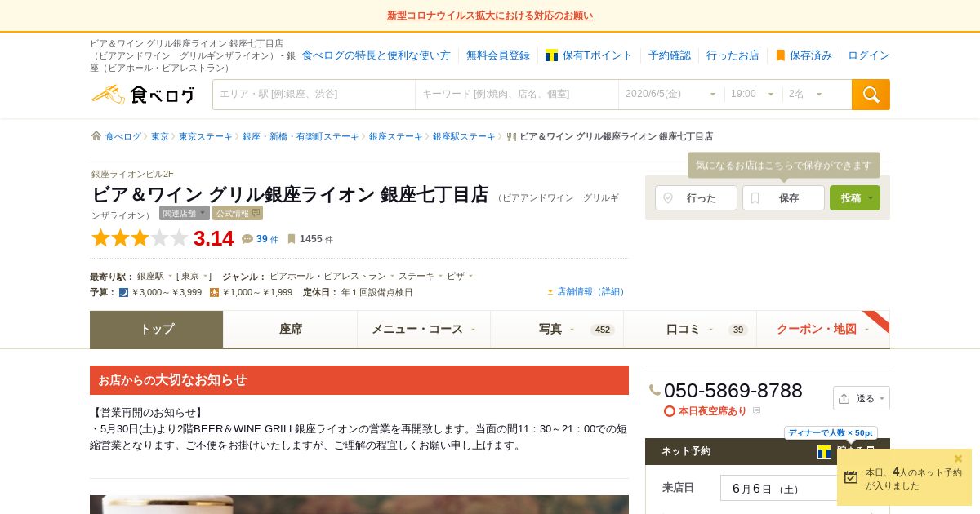
Task: Click 無料会員登録 link
Action: click(x=498, y=55)
